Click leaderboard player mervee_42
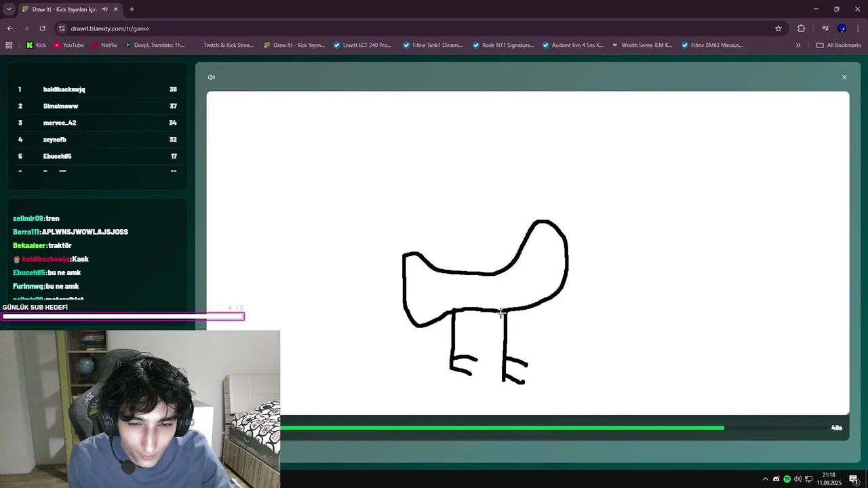 pos(60,123)
